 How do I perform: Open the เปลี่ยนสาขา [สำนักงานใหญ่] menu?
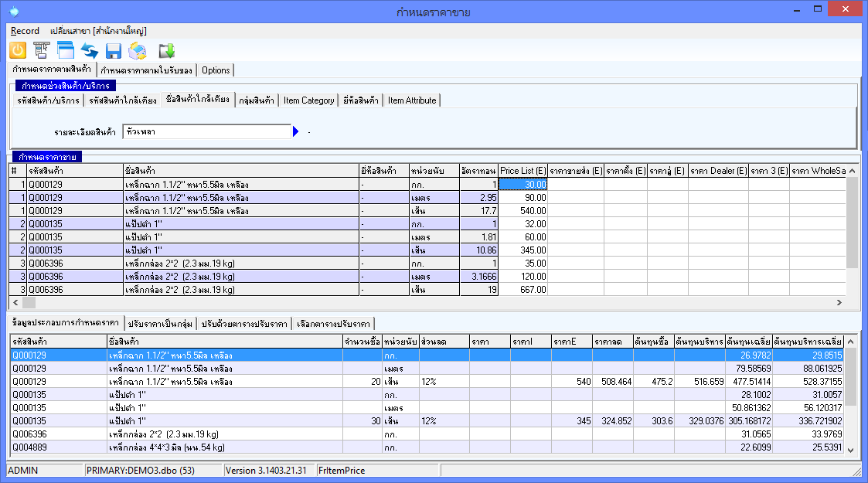98,31
